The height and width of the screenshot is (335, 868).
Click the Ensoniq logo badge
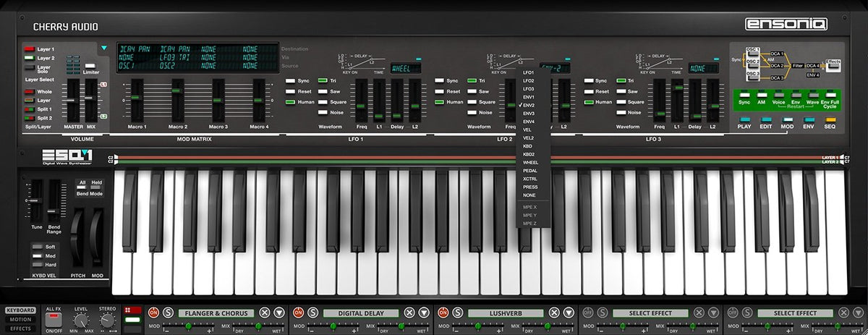pos(786,24)
